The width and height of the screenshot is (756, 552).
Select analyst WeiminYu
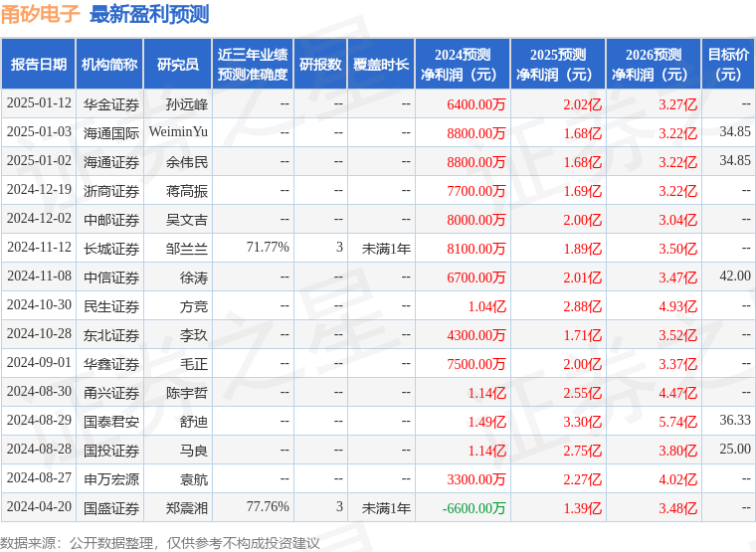coord(178,131)
